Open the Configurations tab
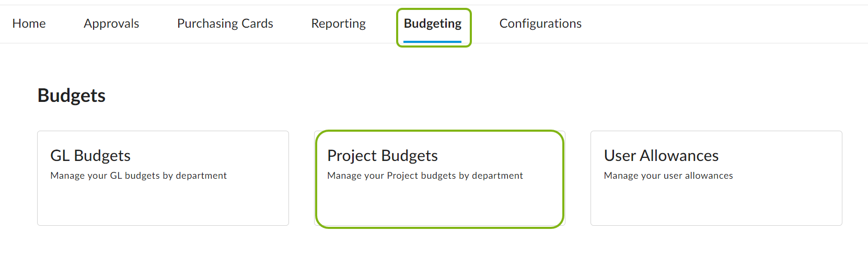The height and width of the screenshot is (254, 868). (x=540, y=24)
